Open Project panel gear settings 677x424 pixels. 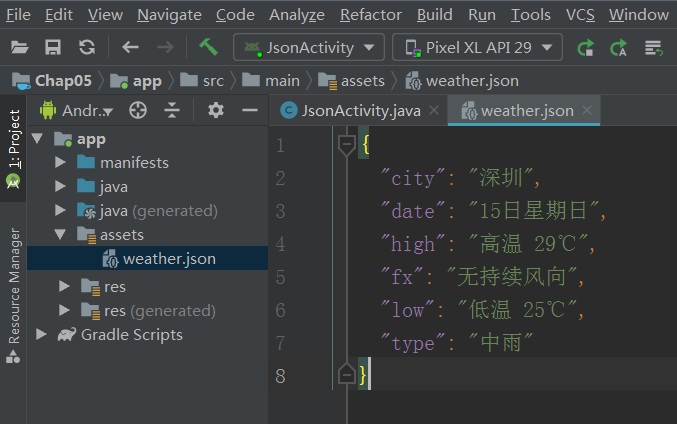click(215, 110)
